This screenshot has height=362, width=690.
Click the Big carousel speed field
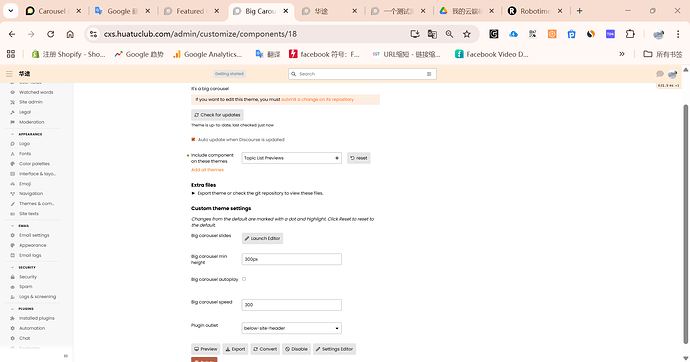[x=291, y=305]
